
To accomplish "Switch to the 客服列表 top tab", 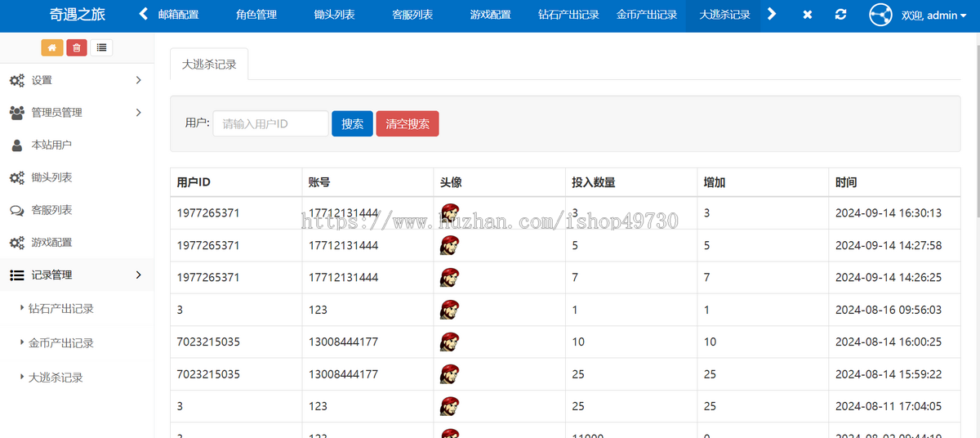I will pos(412,15).
